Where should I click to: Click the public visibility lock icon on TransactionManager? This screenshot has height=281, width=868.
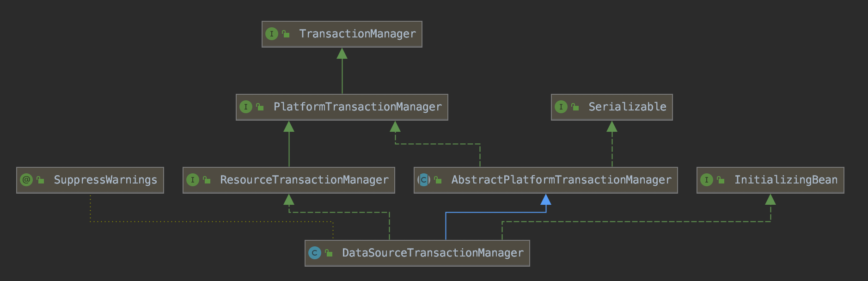tap(286, 34)
